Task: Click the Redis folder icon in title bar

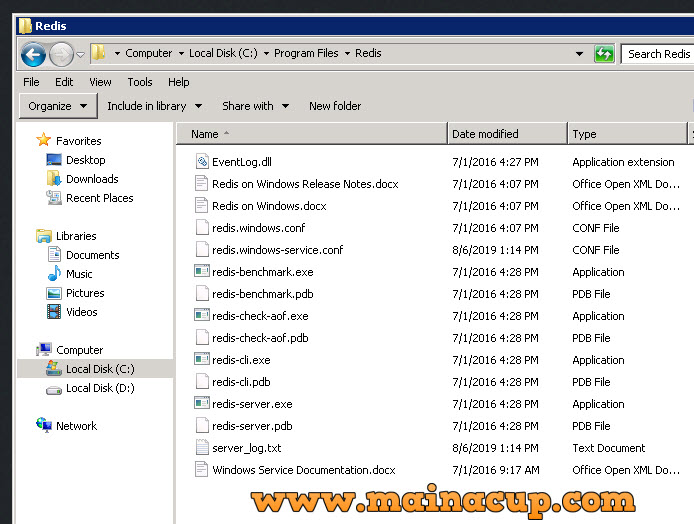Action: pyautogui.click(x=25, y=26)
